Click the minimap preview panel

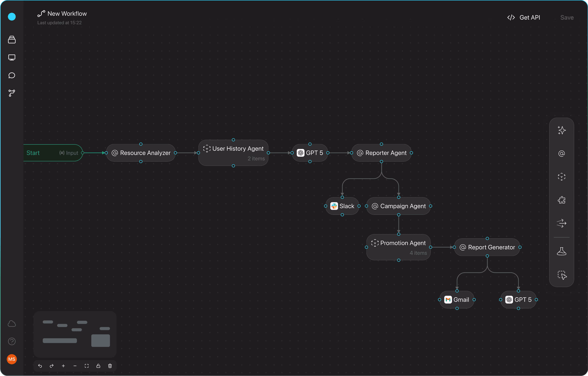point(75,334)
